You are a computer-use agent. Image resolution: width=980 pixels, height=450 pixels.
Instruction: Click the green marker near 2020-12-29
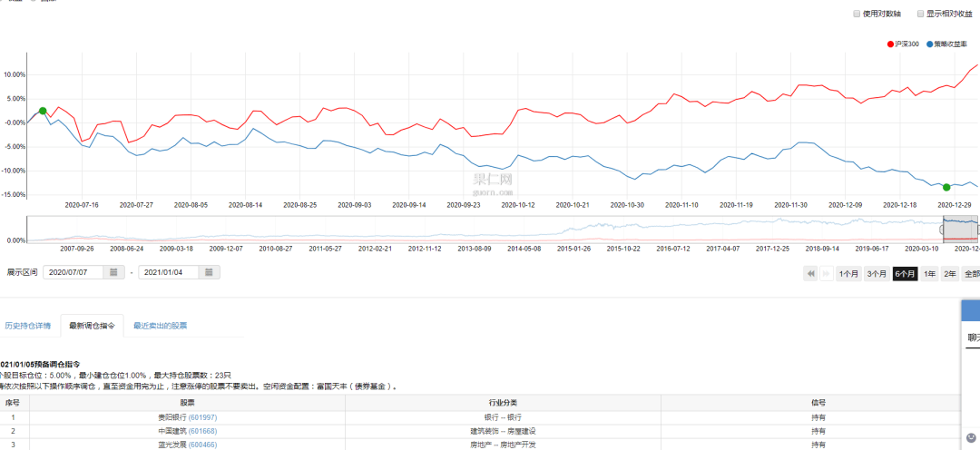946,187
